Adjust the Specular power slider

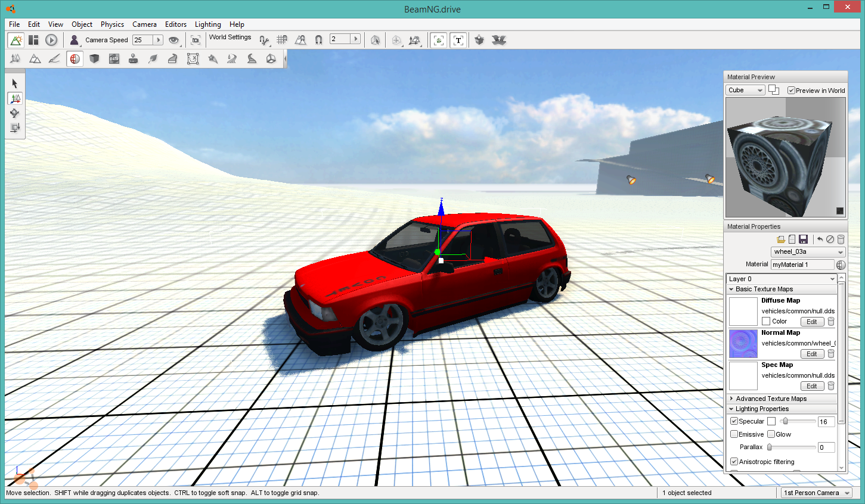(798, 421)
